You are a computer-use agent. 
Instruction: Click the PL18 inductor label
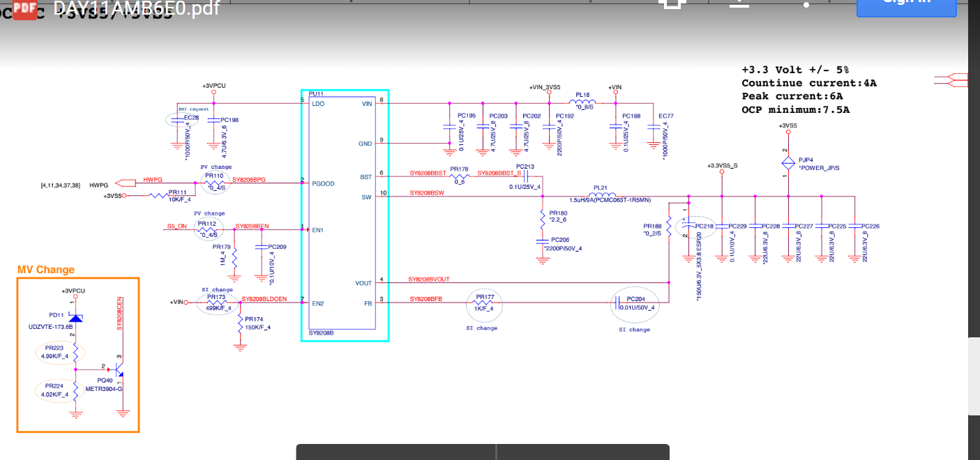(582, 95)
